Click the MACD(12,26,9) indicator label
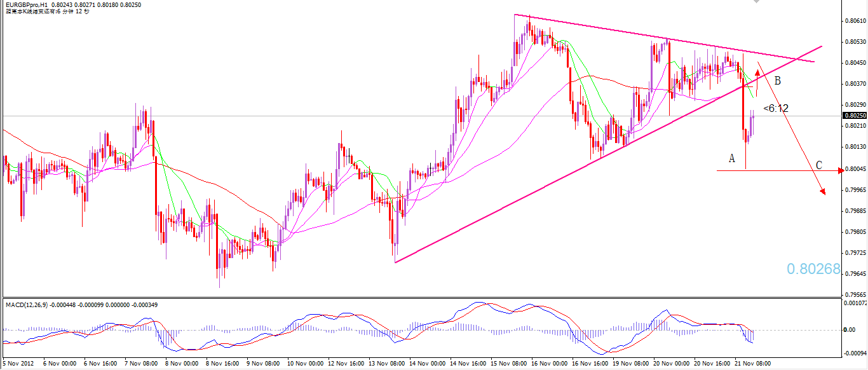This screenshot has width=868, height=370. pos(27,305)
